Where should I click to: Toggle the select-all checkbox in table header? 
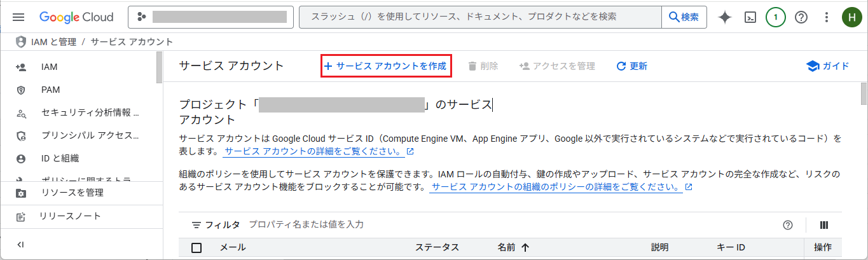[x=196, y=248]
